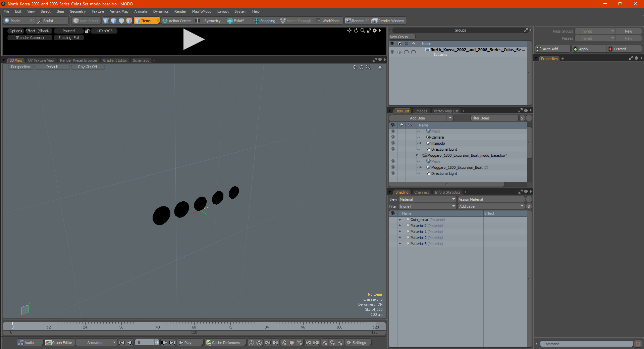Switch to Model mode

point(15,21)
